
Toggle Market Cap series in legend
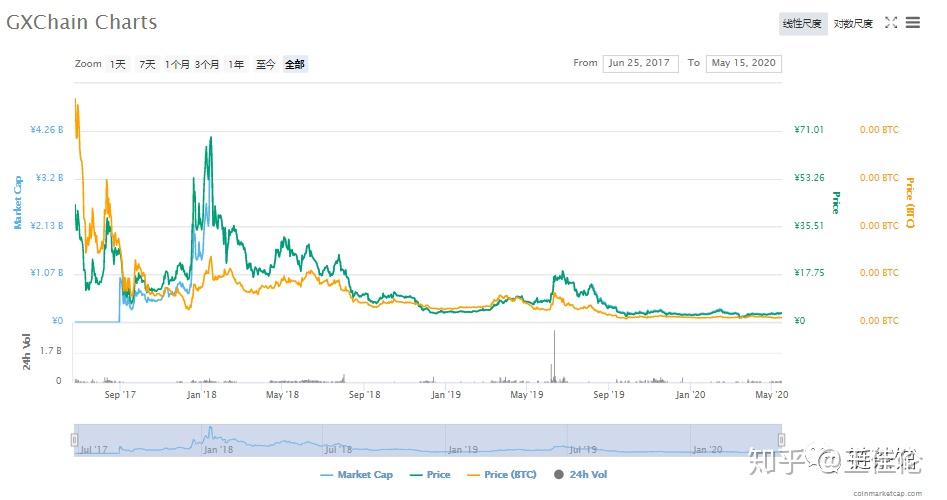pos(356,475)
